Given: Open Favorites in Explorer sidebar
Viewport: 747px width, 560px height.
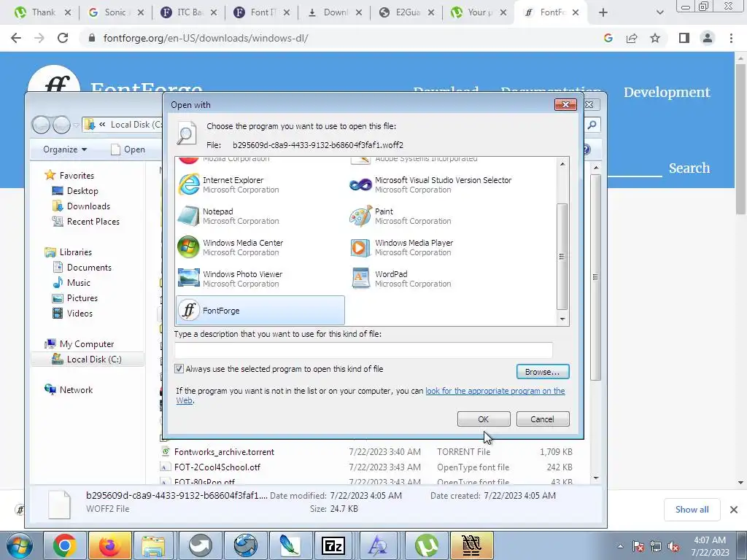Looking at the screenshot, I should point(69,175).
